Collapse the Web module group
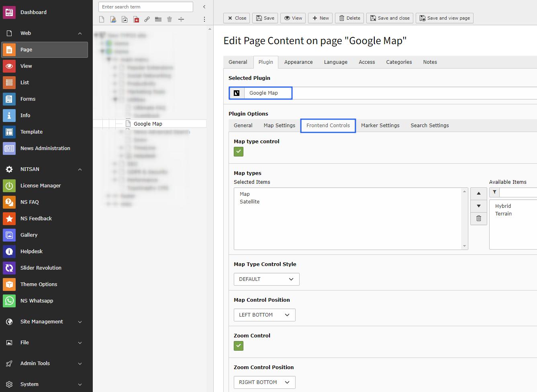 pyautogui.click(x=80, y=33)
